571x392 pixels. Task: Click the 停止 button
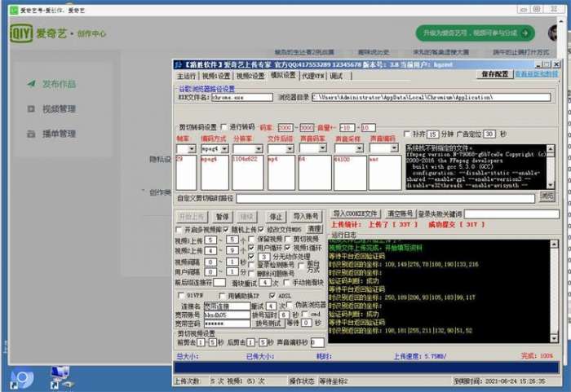point(276,217)
